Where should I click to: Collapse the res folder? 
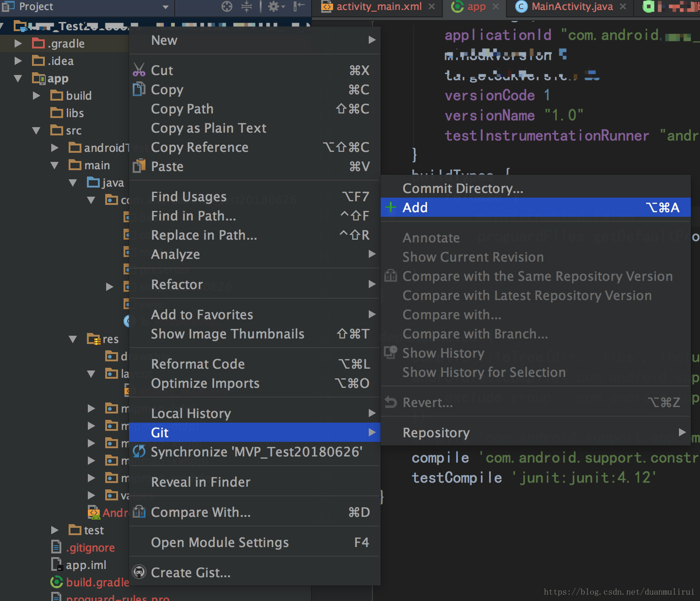tap(73, 339)
